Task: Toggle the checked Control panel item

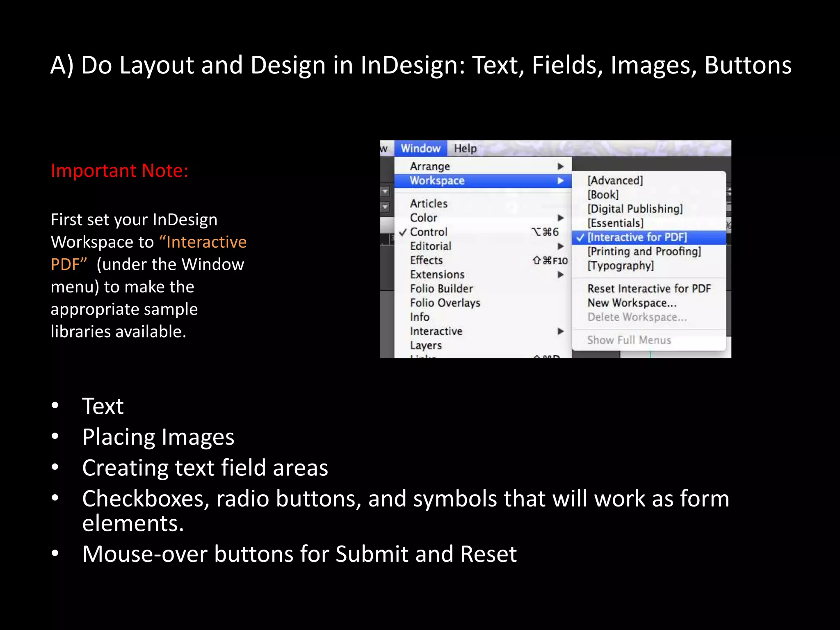Action: tap(429, 232)
